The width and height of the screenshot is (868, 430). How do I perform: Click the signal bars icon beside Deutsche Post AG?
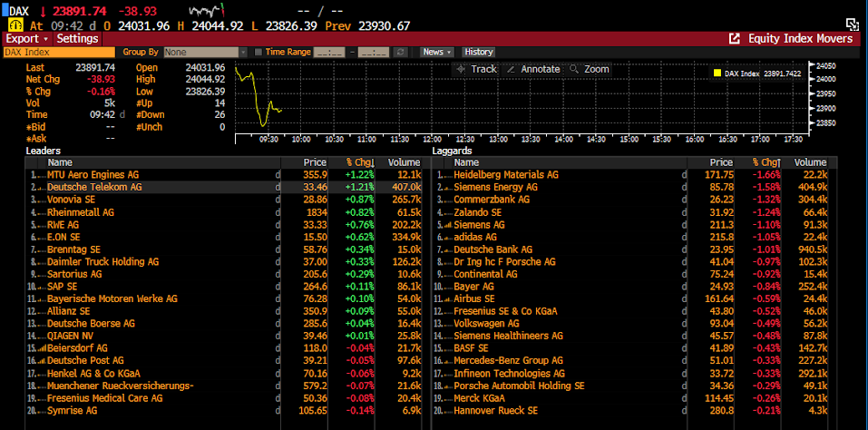point(42,361)
